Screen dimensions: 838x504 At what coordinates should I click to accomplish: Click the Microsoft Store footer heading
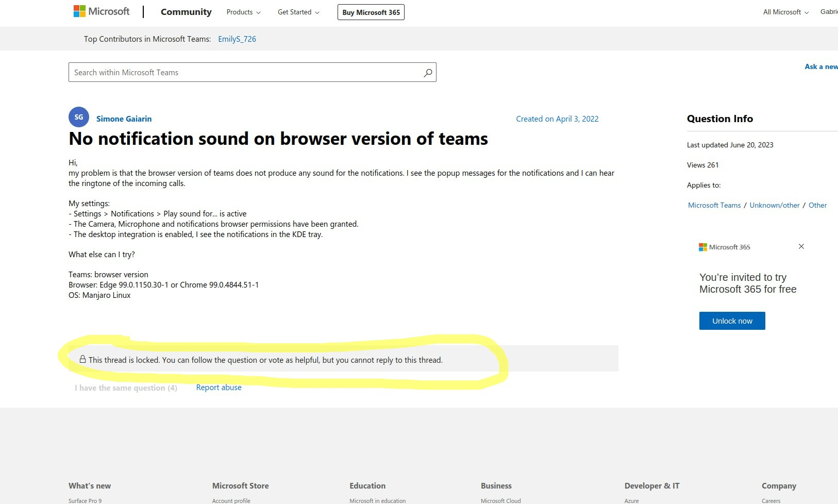click(x=241, y=486)
